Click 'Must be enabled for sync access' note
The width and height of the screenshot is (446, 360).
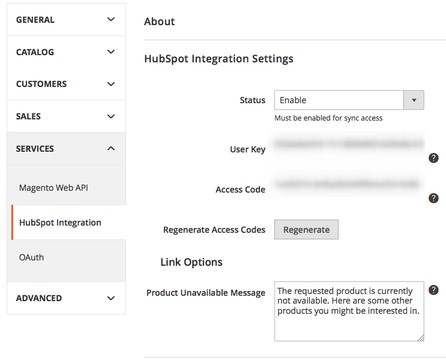328,118
